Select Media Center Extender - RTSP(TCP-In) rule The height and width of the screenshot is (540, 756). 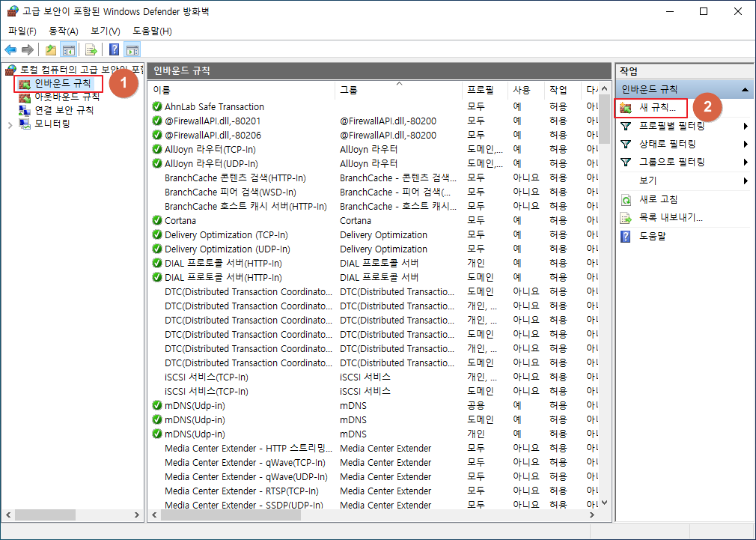[242, 491]
